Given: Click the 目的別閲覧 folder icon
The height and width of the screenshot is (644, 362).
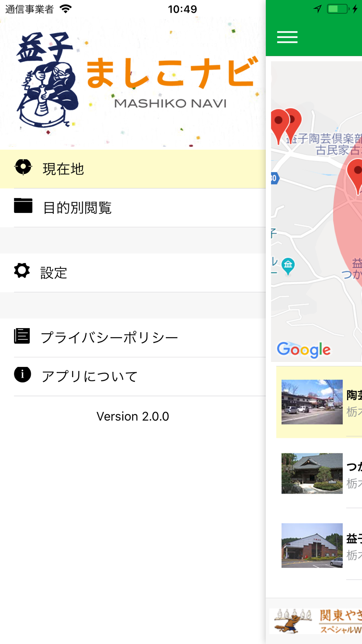Looking at the screenshot, I should pyautogui.click(x=23, y=205).
